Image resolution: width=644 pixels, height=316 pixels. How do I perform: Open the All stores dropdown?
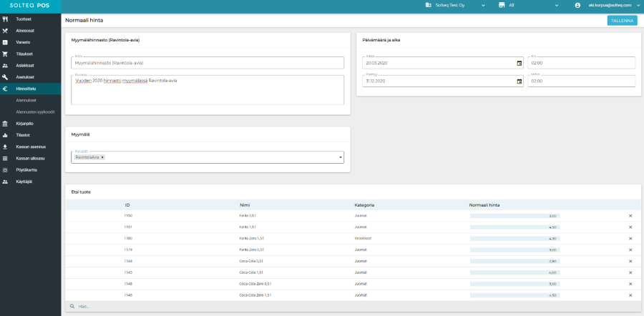tap(556, 5)
